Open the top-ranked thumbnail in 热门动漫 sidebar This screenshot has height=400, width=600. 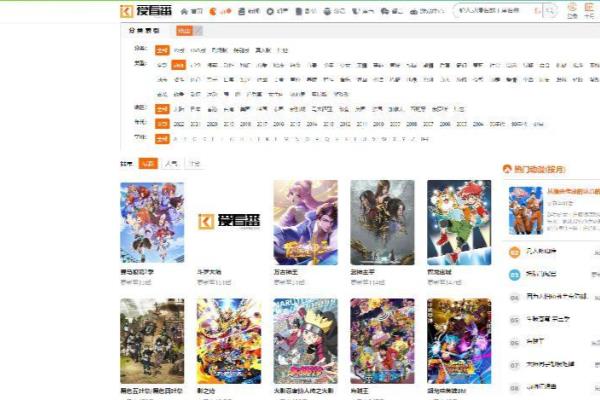[x=525, y=211]
